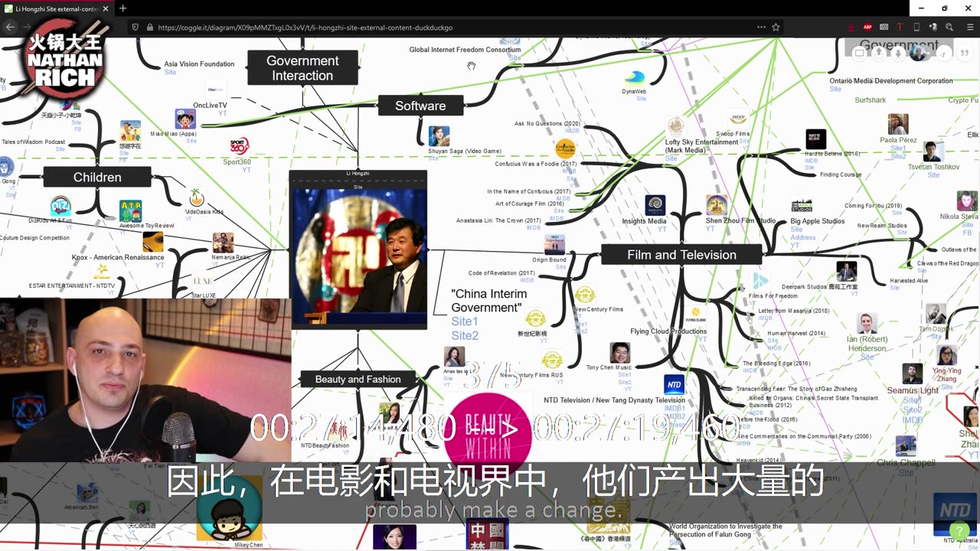980x551 pixels.
Task: Click Tsvetan Toshkov portrait photo
Action: pos(932,152)
